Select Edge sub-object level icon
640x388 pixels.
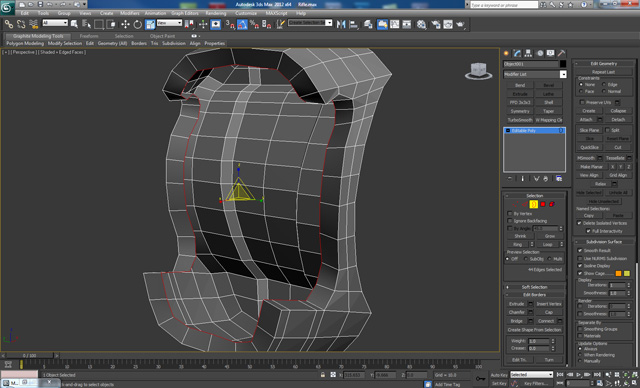[x=524, y=204]
